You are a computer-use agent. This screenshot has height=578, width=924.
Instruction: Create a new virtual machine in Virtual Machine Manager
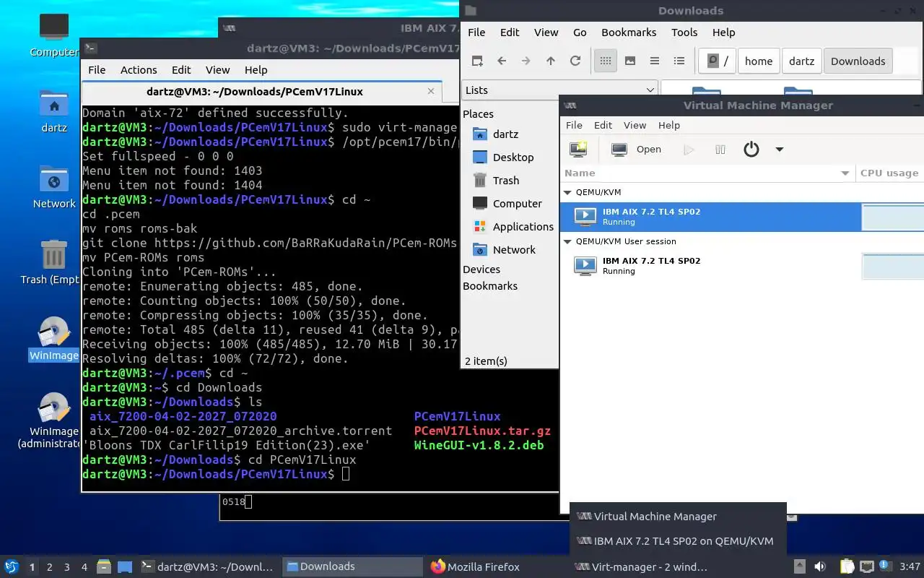pos(578,150)
